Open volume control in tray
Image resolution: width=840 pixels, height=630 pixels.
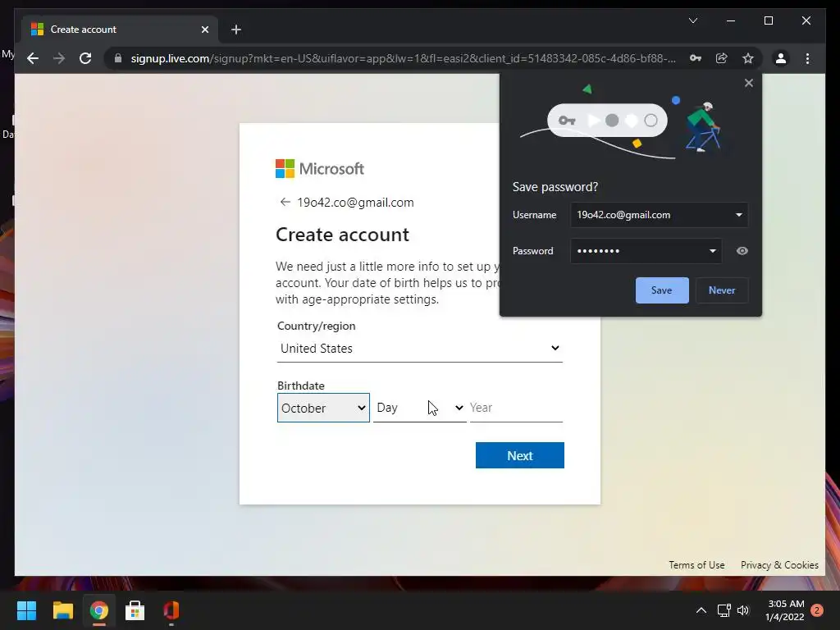[x=743, y=610]
